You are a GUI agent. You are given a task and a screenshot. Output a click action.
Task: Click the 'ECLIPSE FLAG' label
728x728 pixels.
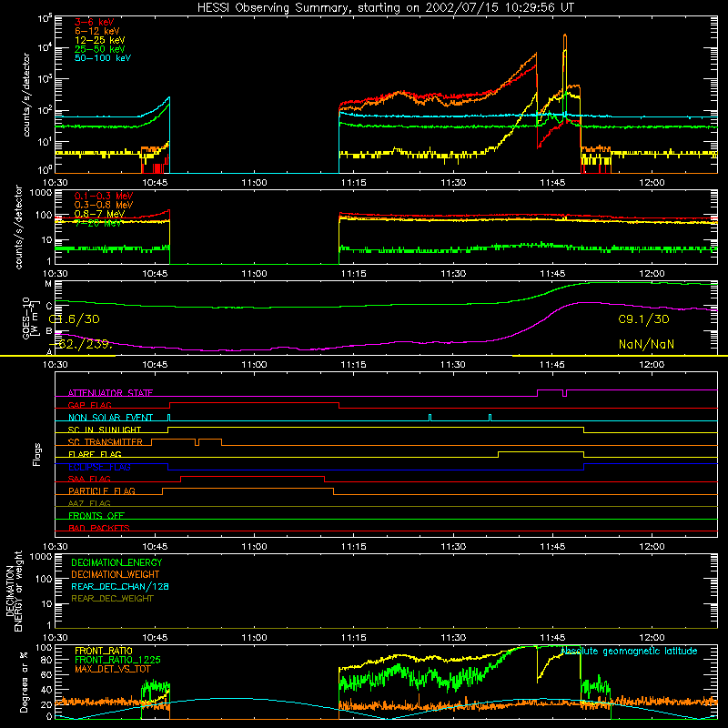point(100,467)
